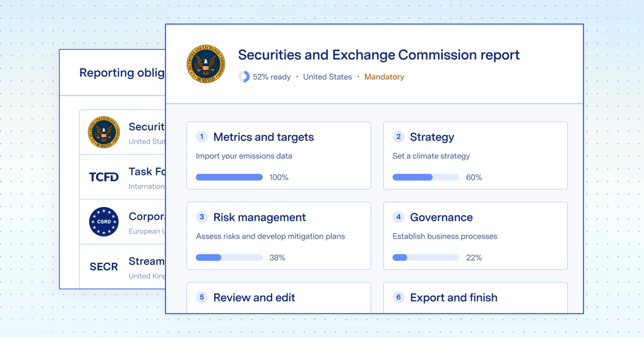Viewport: 644px width, 338px height.
Task: Select the SECR logo entry
Action: click(103, 267)
